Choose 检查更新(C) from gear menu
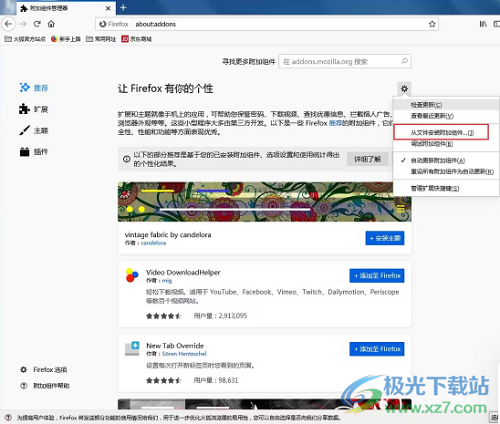The height and width of the screenshot is (424, 500). coord(446,105)
